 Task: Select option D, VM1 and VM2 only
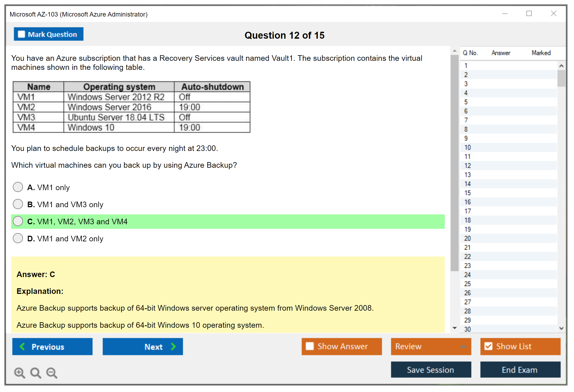click(x=18, y=238)
